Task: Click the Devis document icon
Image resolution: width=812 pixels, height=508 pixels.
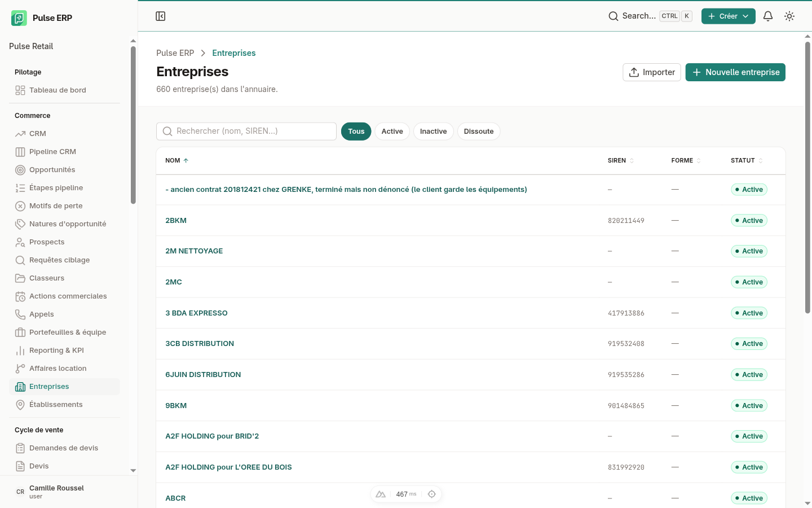Action: coord(20,466)
